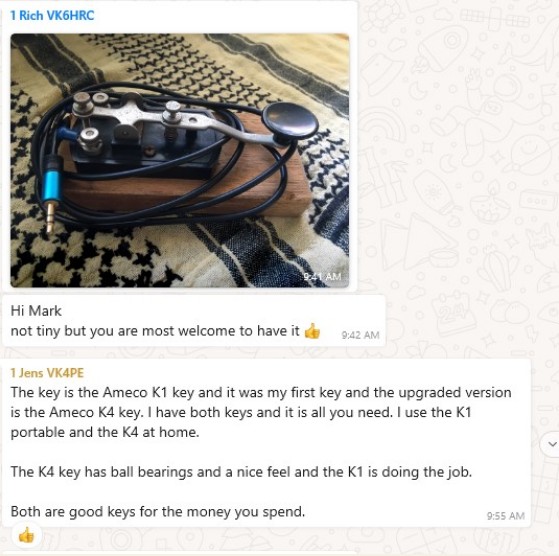Click the wooden base in the photo
This screenshot has width=559, height=556.
pos(185,194)
